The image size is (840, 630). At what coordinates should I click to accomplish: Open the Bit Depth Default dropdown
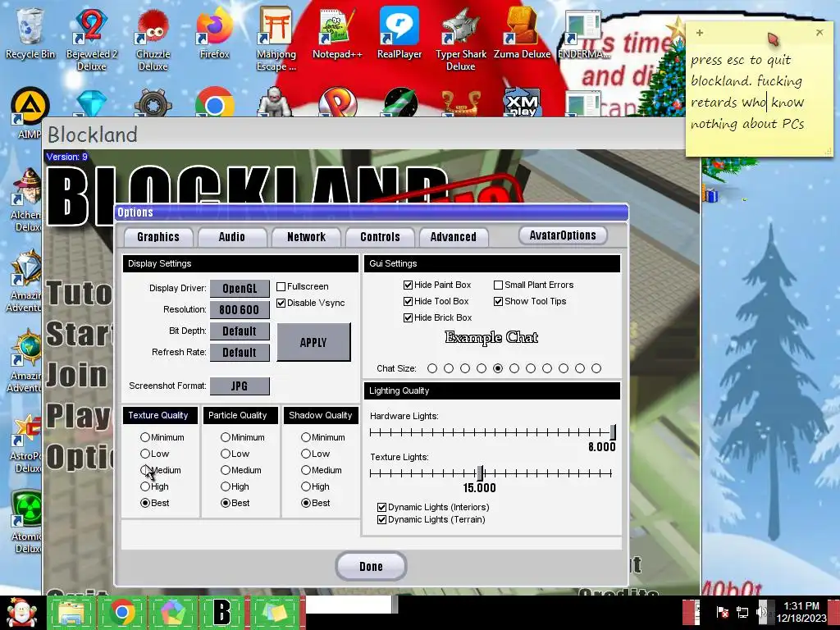pos(240,331)
